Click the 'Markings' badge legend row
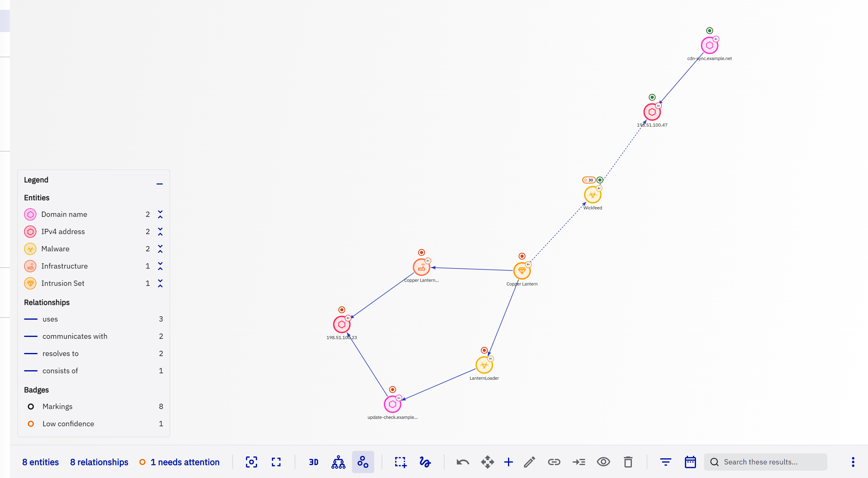Image resolution: width=868 pixels, height=478 pixels. tap(93, 407)
